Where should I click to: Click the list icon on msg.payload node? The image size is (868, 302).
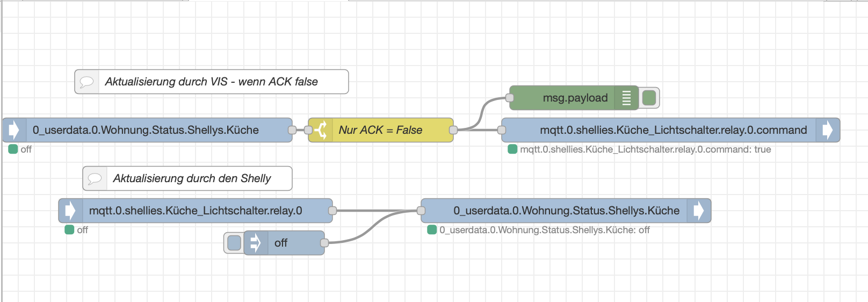(626, 98)
